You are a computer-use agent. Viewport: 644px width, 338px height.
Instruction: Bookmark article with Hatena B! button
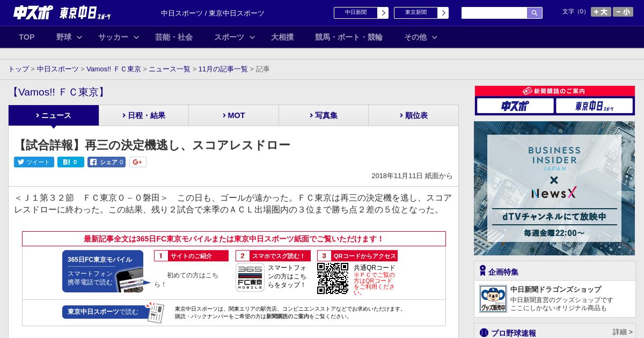pyautogui.click(x=71, y=162)
